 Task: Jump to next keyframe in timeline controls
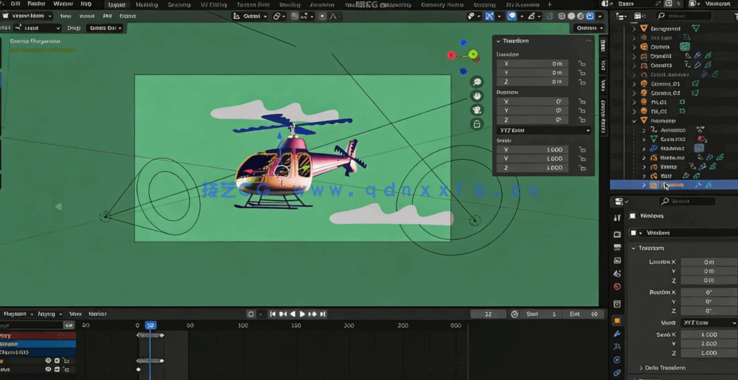(x=313, y=314)
